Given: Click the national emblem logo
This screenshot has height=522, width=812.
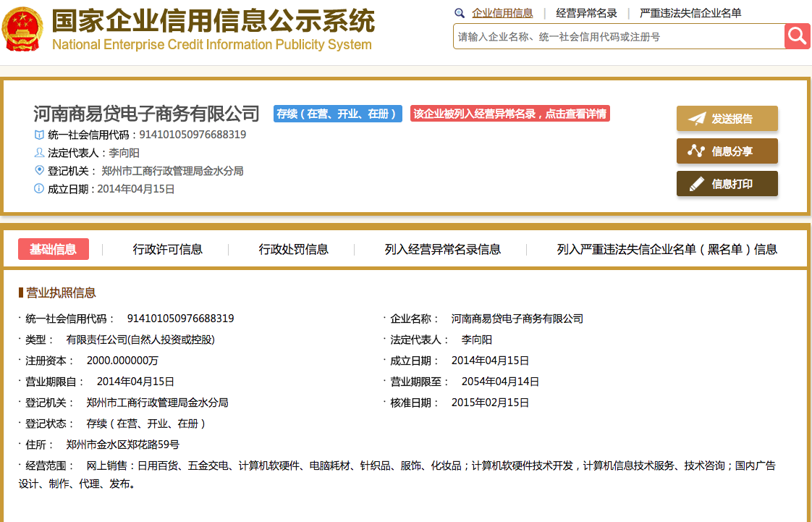Looking at the screenshot, I should coord(22,30).
